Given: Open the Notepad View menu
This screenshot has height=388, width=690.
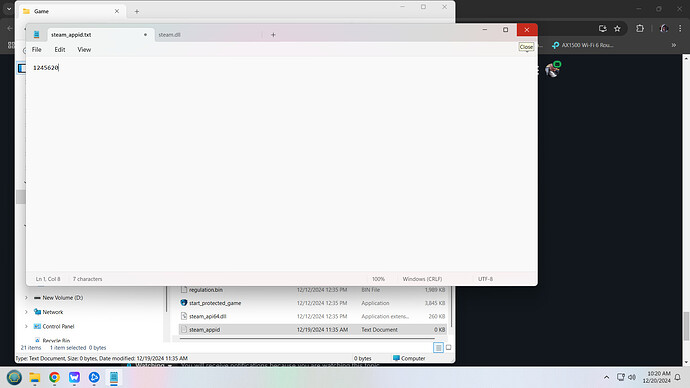Looking at the screenshot, I should tap(84, 50).
